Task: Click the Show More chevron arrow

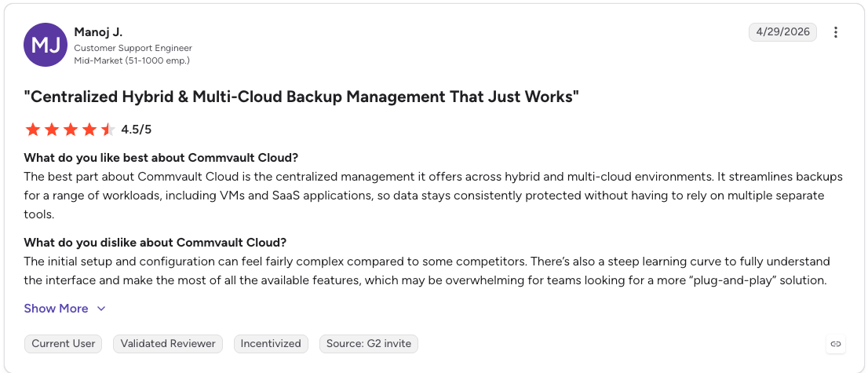Action: pyautogui.click(x=100, y=309)
